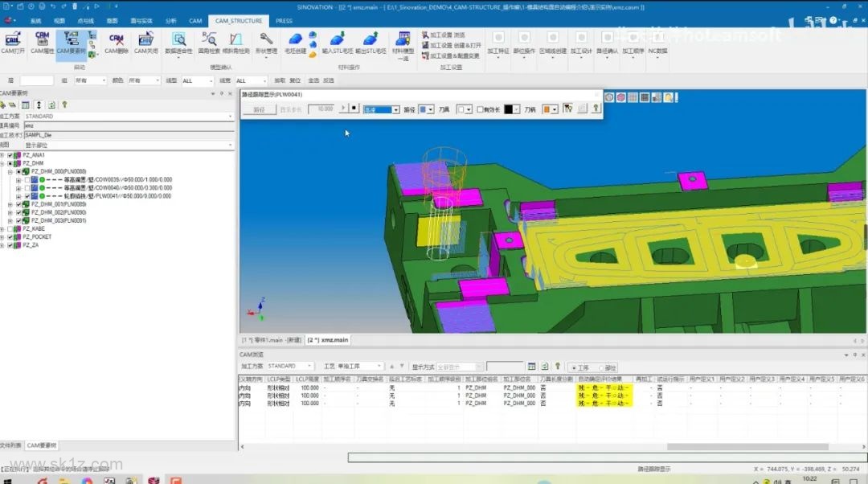
Task: Click the play step arrow in path trace toolbar
Action: (343, 109)
